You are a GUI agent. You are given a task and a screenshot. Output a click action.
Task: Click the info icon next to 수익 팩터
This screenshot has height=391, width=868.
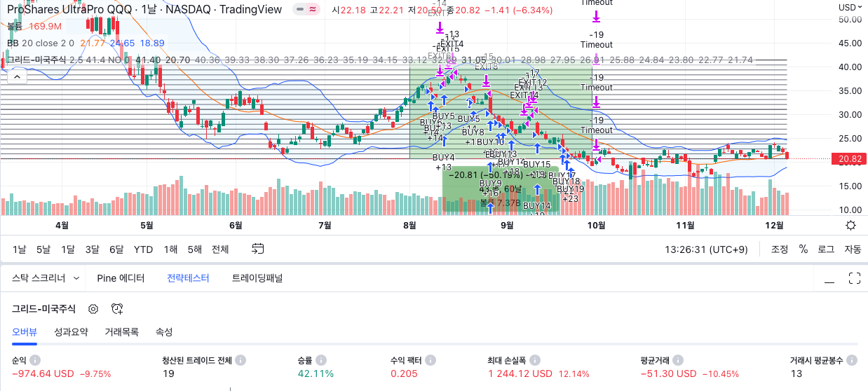[431, 360]
